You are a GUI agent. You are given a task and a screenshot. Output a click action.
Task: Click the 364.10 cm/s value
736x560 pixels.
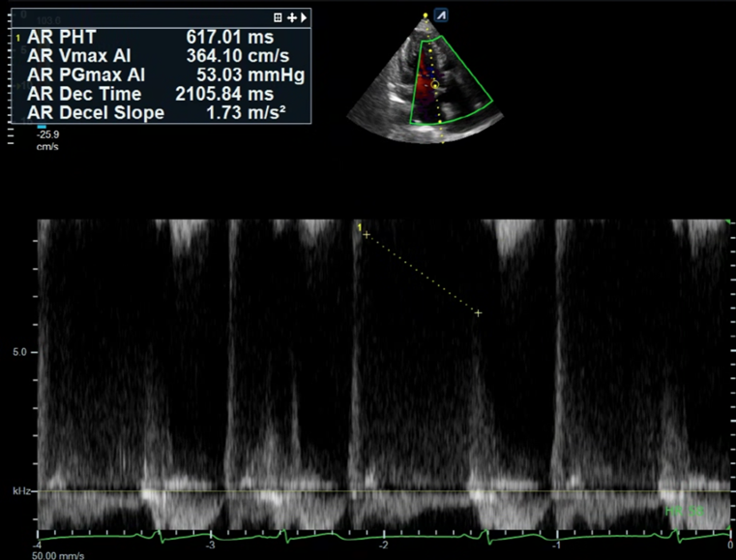(x=238, y=56)
